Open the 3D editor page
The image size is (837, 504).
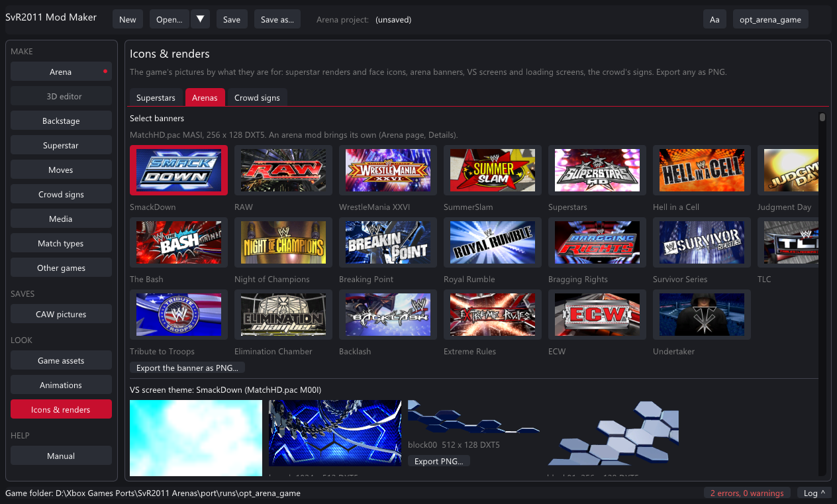pyautogui.click(x=61, y=96)
